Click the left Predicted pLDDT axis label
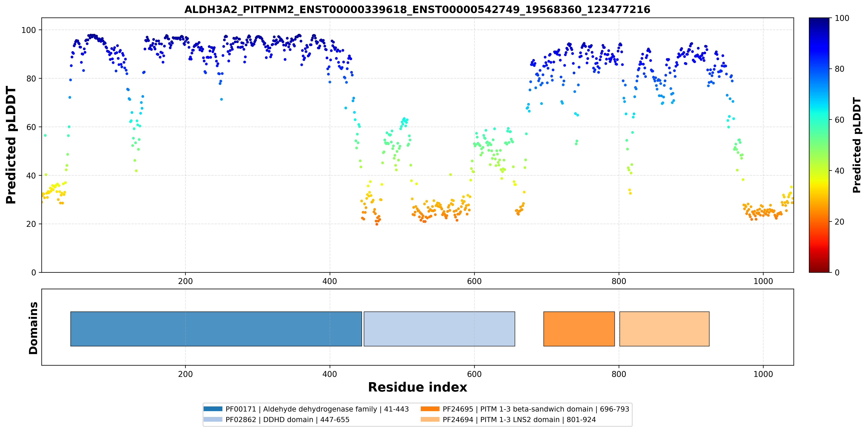This screenshot has width=868, height=432. click(x=11, y=145)
